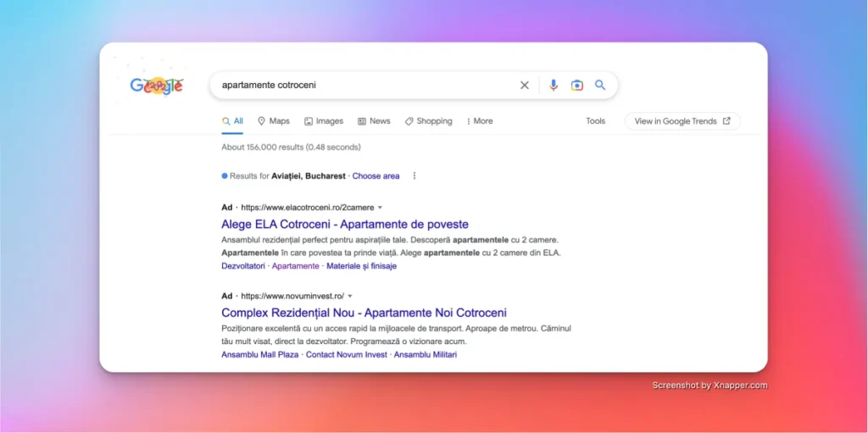The width and height of the screenshot is (868, 433).
Task: Switch to the Maps tab
Action: click(274, 121)
